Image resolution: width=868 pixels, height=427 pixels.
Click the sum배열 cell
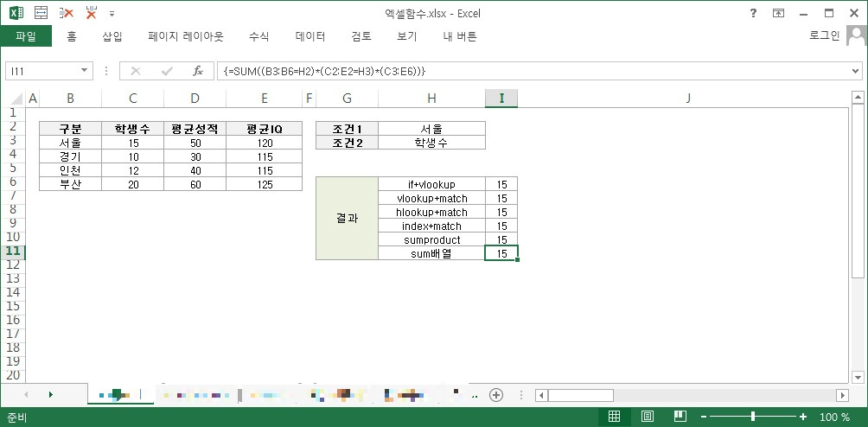(431, 253)
